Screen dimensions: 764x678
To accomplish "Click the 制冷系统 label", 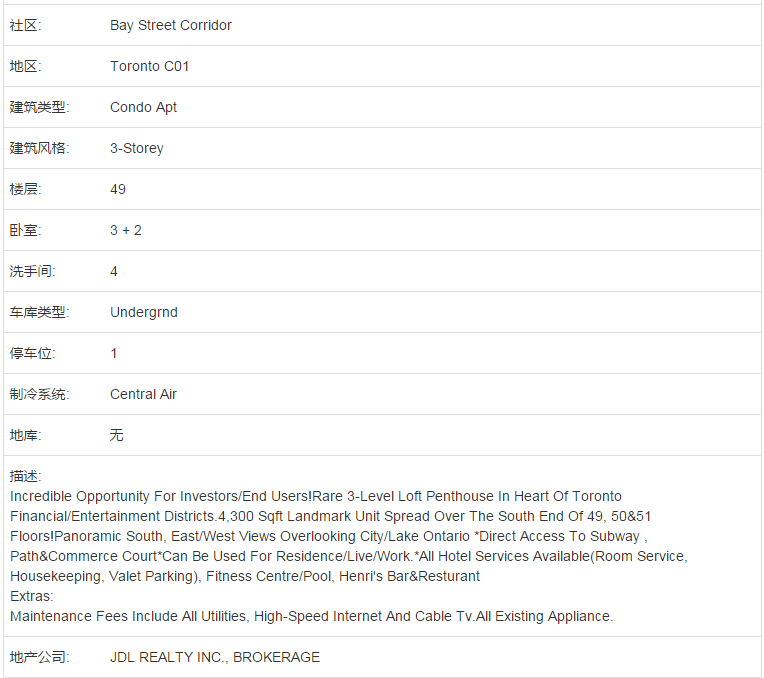I will (x=39, y=394).
